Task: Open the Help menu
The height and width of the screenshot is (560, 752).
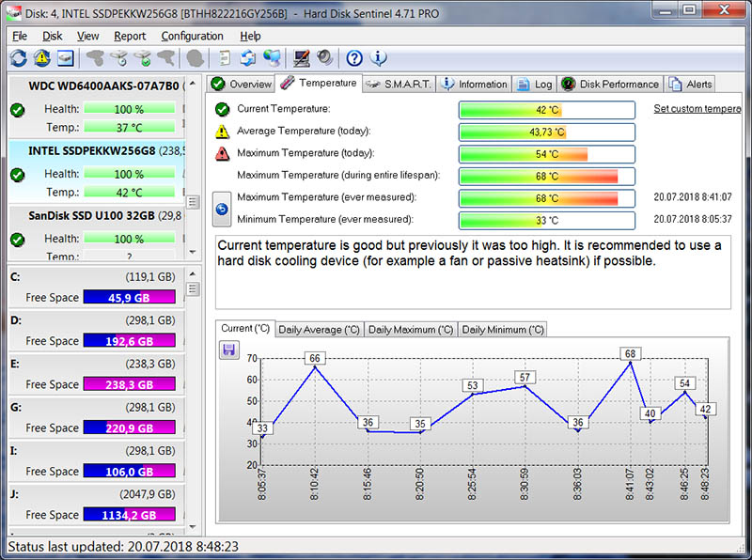Action: (x=250, y=36)
